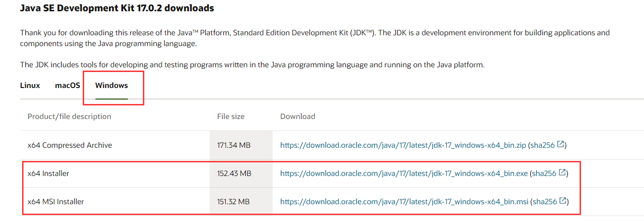644x224 pixels.
Task: Open sha256 text link for zip archive
Action: click(542, 145)
